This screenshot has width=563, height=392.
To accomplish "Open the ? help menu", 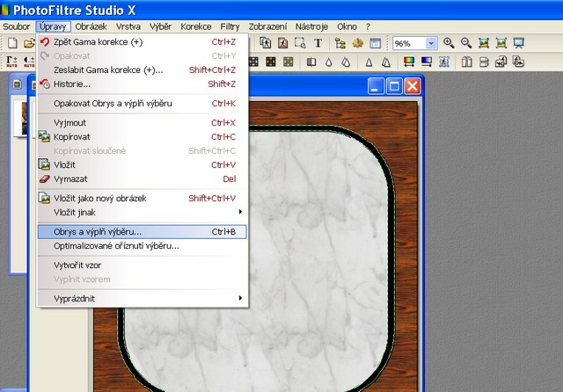I will tap(368, 26).
